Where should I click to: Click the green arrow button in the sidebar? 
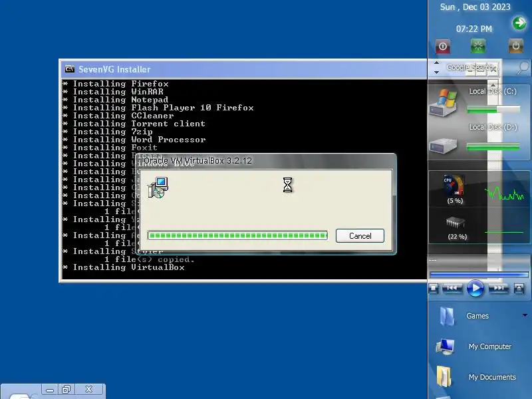pyautogui.click(x=519, y=23)
